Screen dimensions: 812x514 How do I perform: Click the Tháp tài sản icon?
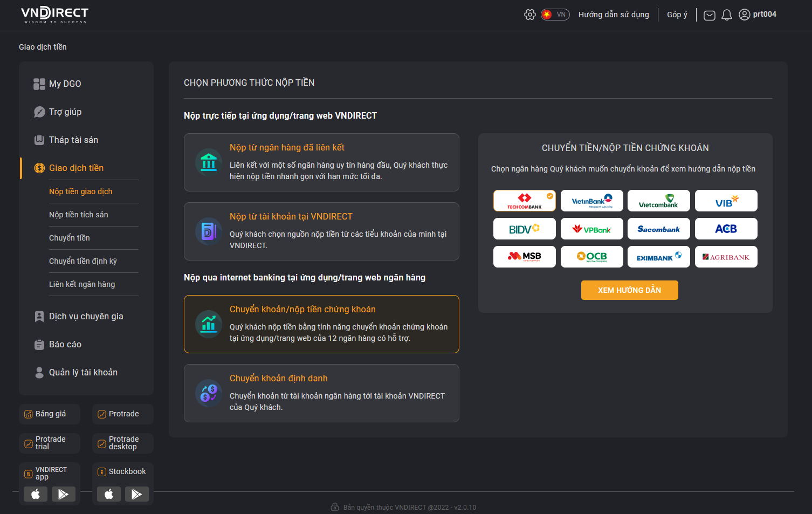(x=39, y=140)
